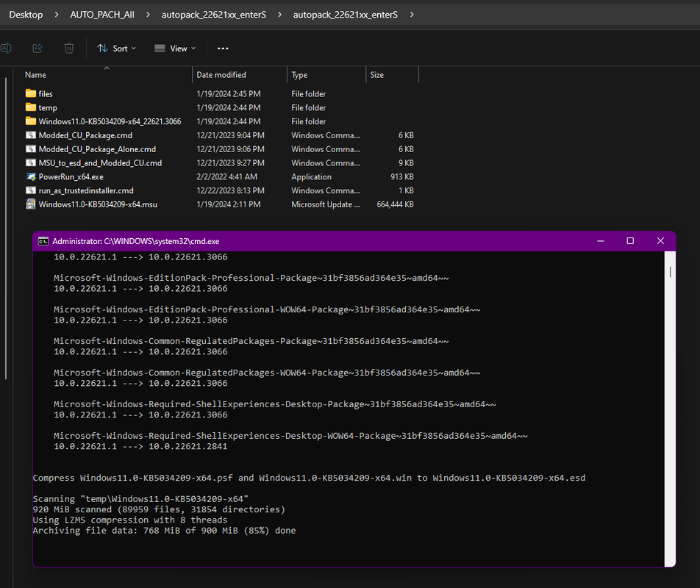The width and height of the screenshot is (700, 588).
Task: Select the temp folder icon
Action: pyautogui.click(x=31, y=107)
